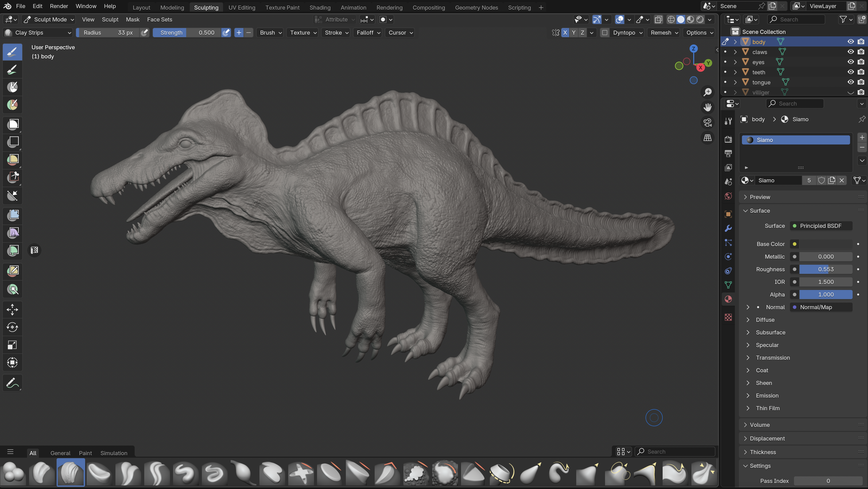Screen dimensions: 868x489
Task: Switch to orthographic grid view icon
Action: click(x=708, y=137)
